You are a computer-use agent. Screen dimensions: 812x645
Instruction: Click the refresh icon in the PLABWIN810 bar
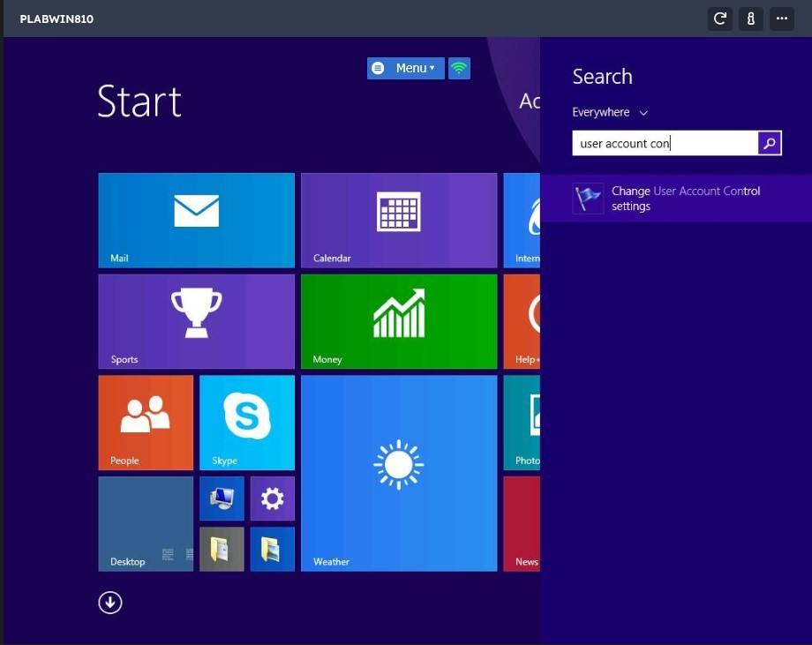720,19
